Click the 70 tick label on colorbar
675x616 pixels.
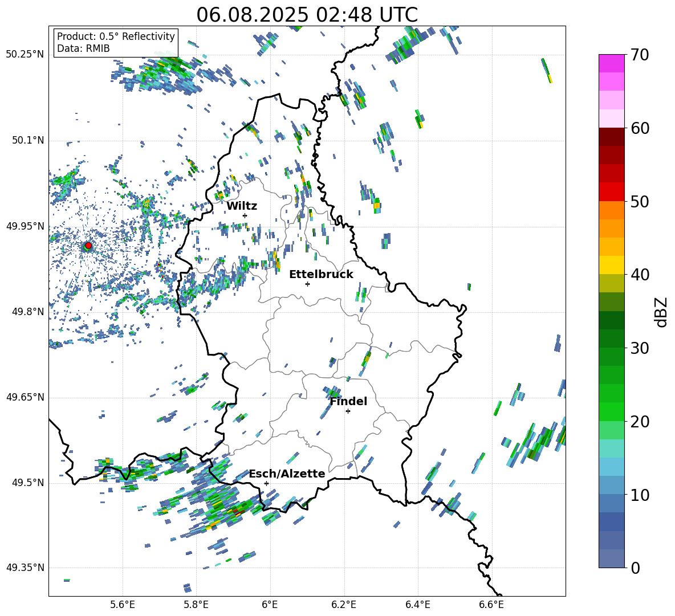tap(639, 55)
